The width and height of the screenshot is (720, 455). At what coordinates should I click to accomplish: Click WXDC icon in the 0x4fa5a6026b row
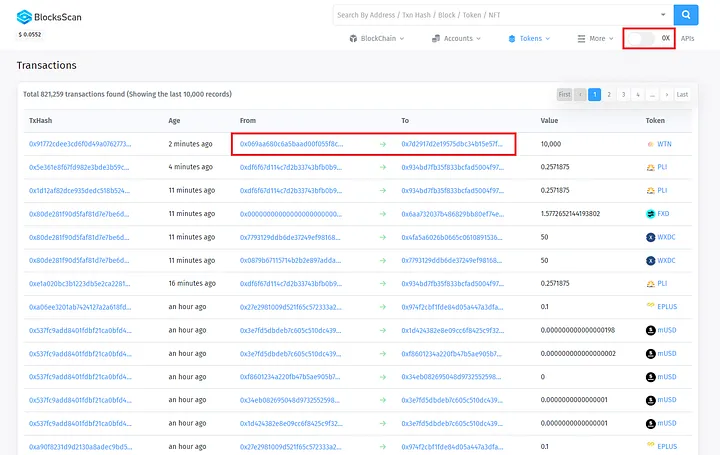(x=650, y=237)
